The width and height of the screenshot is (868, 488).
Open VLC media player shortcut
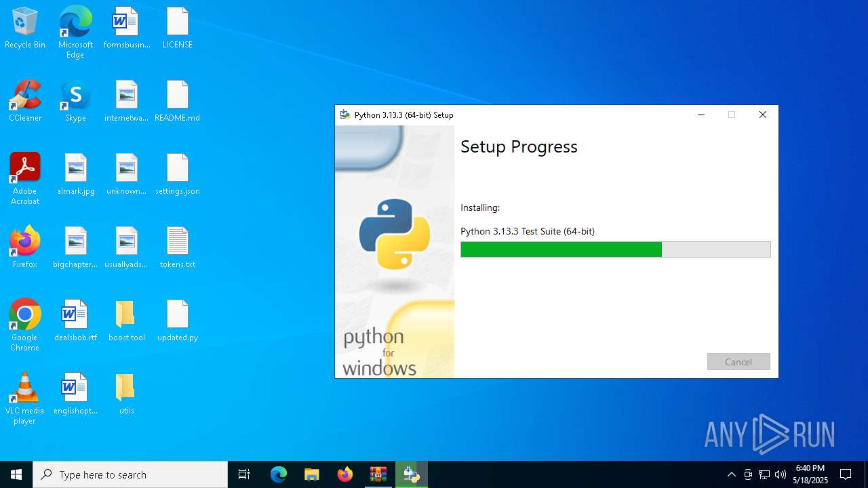tap(25, 399)
